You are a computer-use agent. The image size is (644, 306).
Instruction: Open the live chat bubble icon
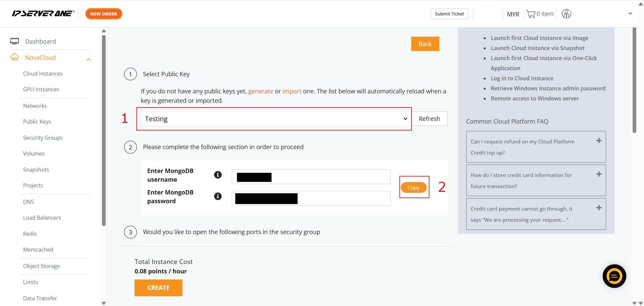point(614,276)
